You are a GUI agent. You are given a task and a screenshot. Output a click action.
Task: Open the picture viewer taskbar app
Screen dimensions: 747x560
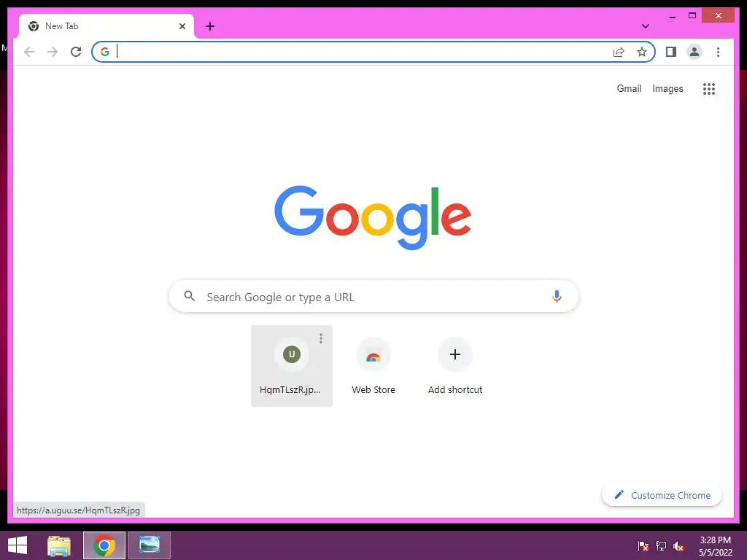(x=150, y=545)
